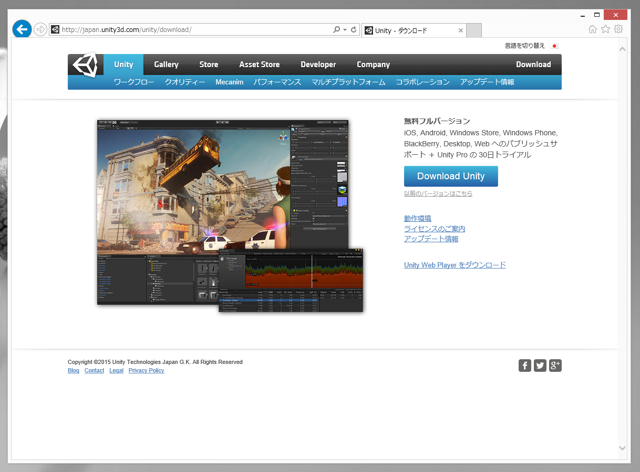Open the パフォーマンス submenu link
Image resolution: width=640 pixels, height=472 pixels.
277,82
